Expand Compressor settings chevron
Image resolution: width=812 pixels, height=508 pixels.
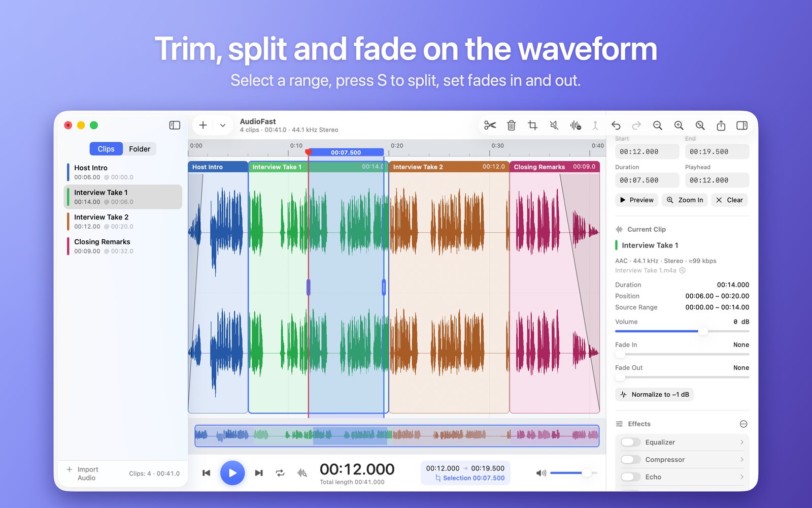click(x=741, y=459)
